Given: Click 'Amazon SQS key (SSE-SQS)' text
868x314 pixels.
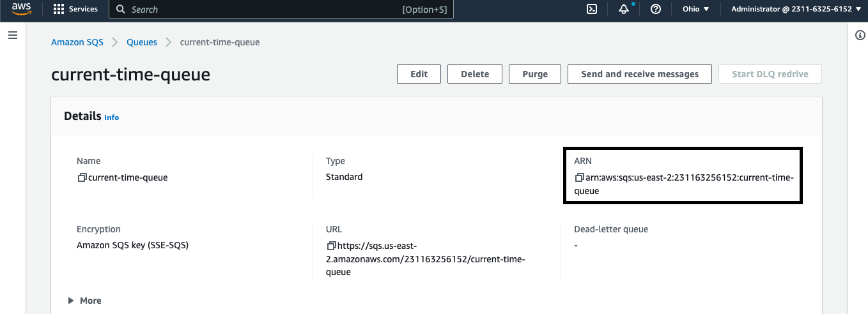Looking at the screenshot, I should (132, 245).
